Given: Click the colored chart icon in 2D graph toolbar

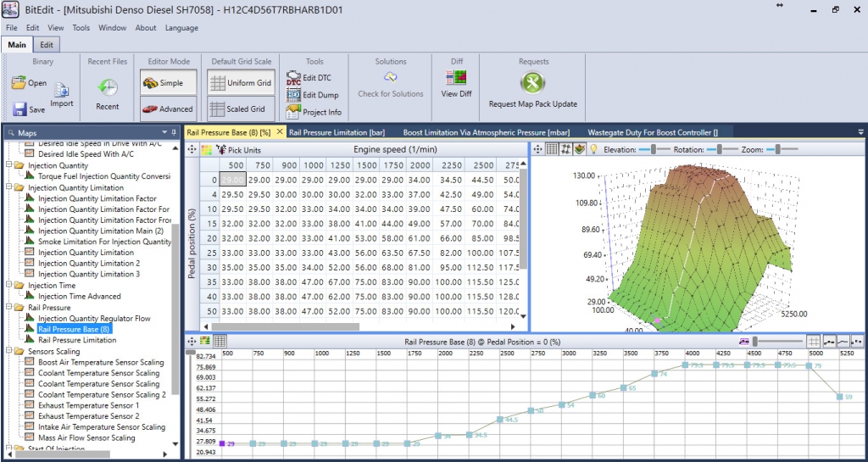Looking at the screenshot, I should (x=206, y=342).
